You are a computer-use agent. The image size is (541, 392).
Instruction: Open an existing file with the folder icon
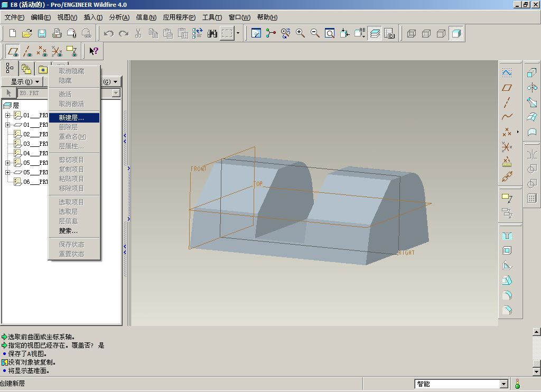27,33
